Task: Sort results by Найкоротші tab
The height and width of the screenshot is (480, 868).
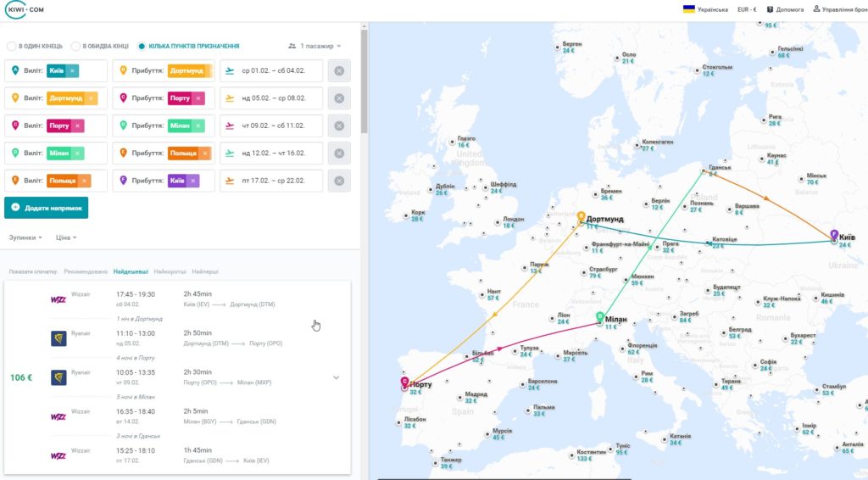Action: (x=170, y=272)
